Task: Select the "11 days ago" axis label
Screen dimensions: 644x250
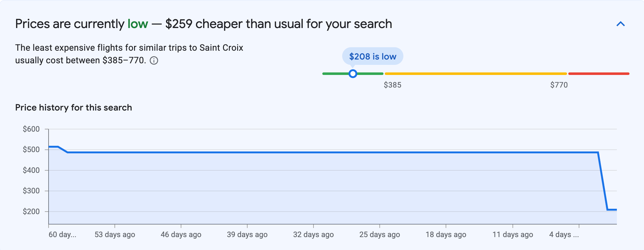Action: point(513,235)
